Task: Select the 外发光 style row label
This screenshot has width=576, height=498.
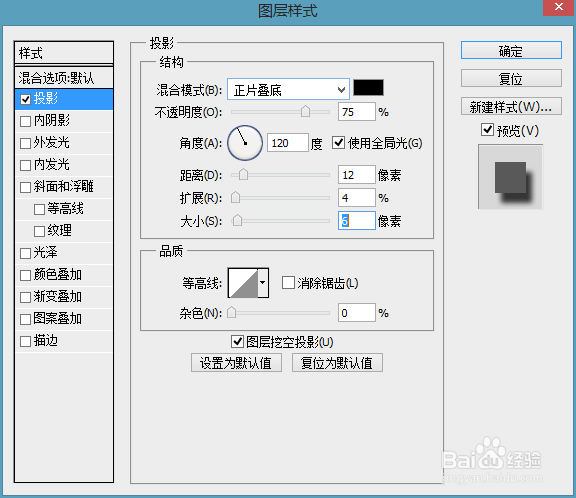Action: pyautogui.click(x=52, y=142)
